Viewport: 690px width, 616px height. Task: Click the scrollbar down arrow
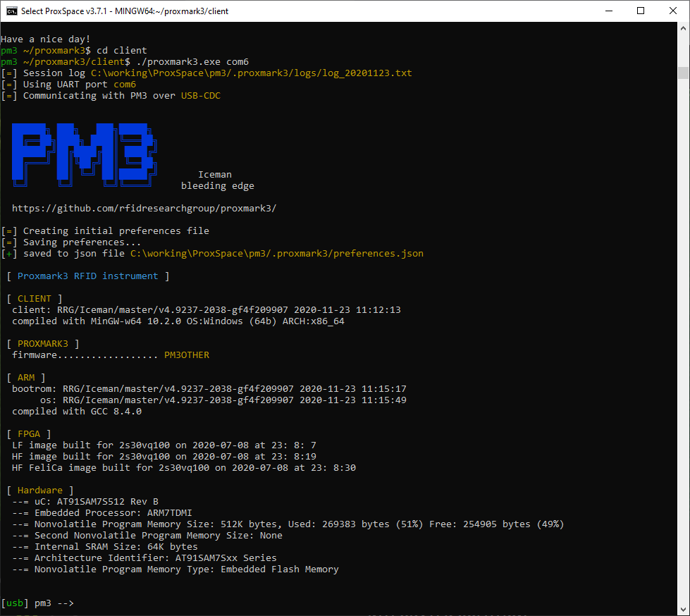(x=683, y=608)
